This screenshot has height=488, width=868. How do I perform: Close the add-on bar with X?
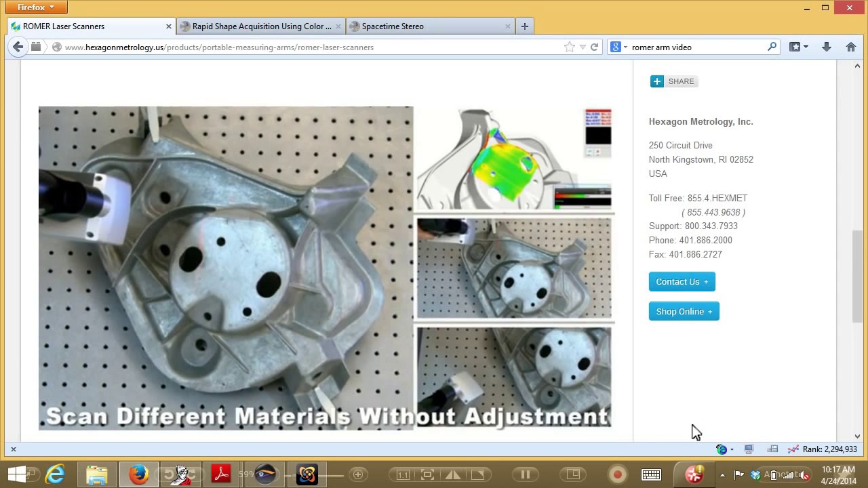coord(13,449)
